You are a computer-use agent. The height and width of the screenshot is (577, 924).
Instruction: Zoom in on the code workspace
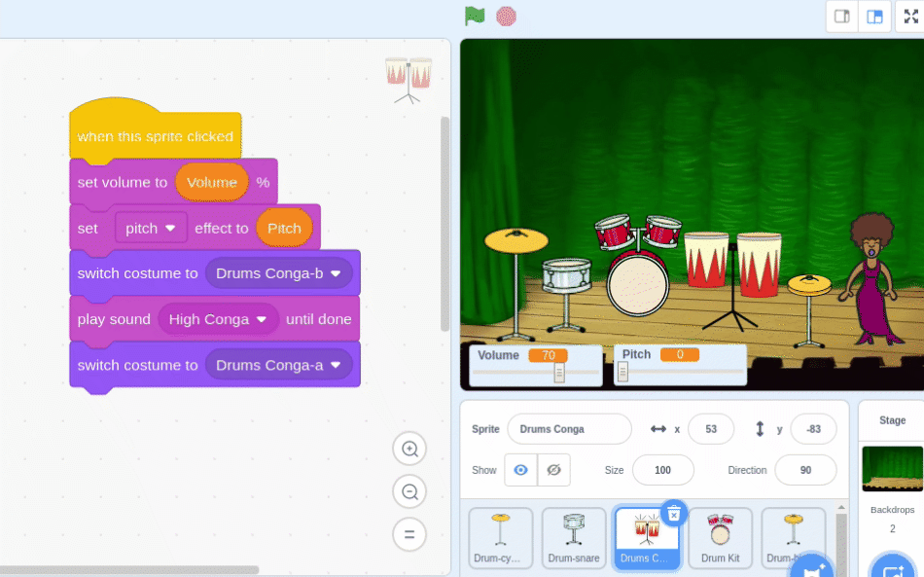pyautogui.click(x=409, y=449)
